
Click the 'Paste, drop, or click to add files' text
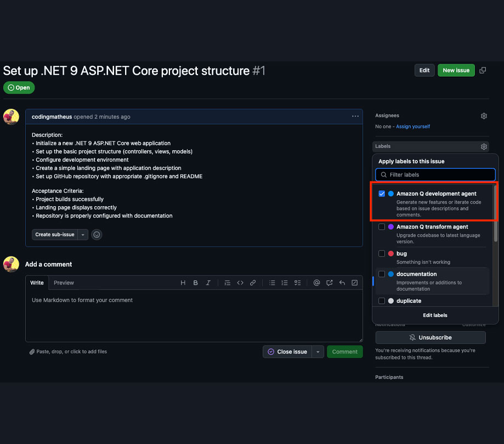(x=72, y=352)
